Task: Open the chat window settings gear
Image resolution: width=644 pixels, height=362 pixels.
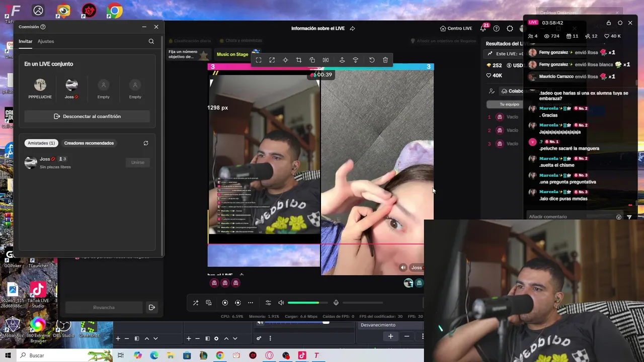Action: pos(620,23)
